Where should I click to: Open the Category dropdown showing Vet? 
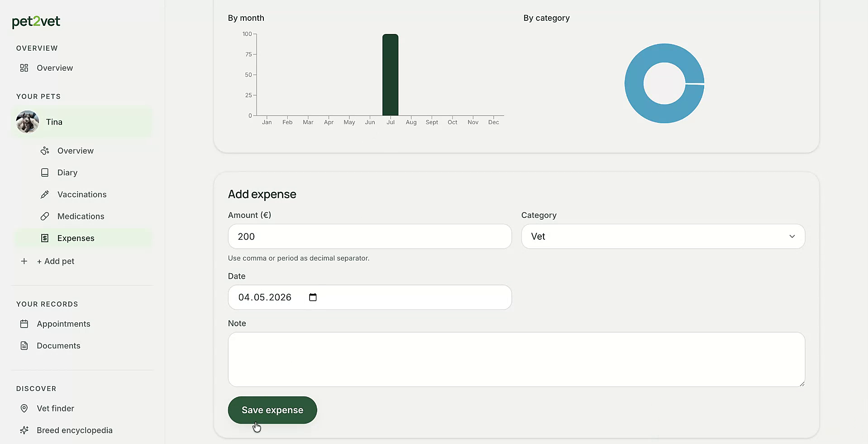pos(663,236)
